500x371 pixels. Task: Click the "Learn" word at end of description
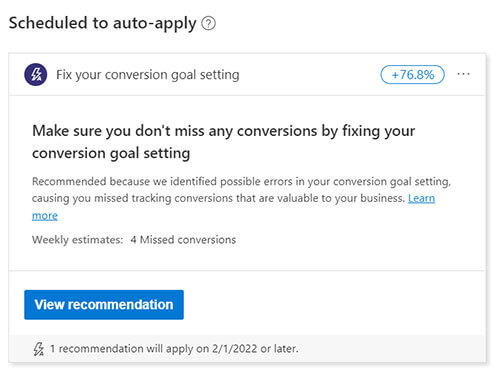click(x=421, y=198)
